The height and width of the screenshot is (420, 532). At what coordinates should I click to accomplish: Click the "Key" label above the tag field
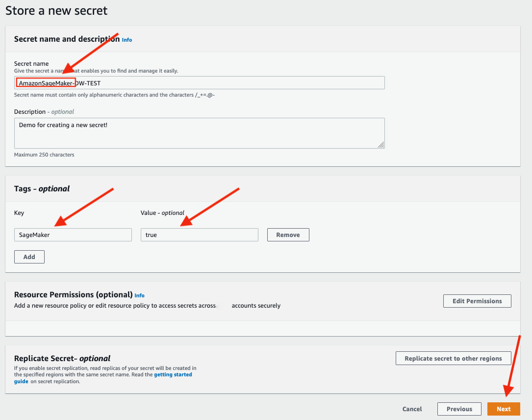(19, 213)
